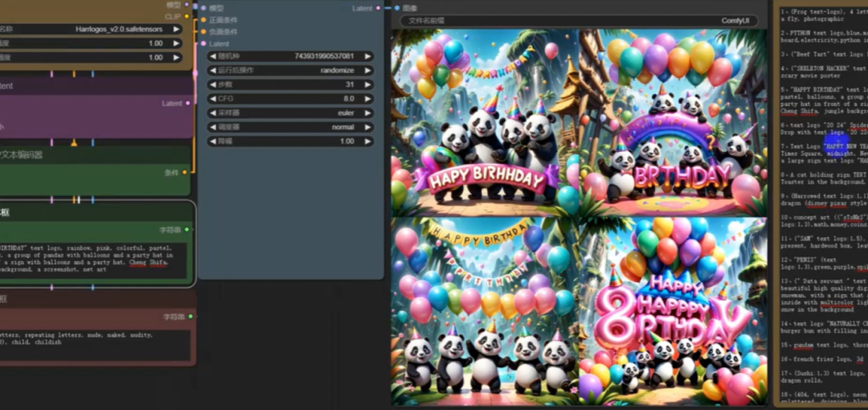Click 字符串 output port above the BIRTHDAY prompt

(x=186, y=229)
